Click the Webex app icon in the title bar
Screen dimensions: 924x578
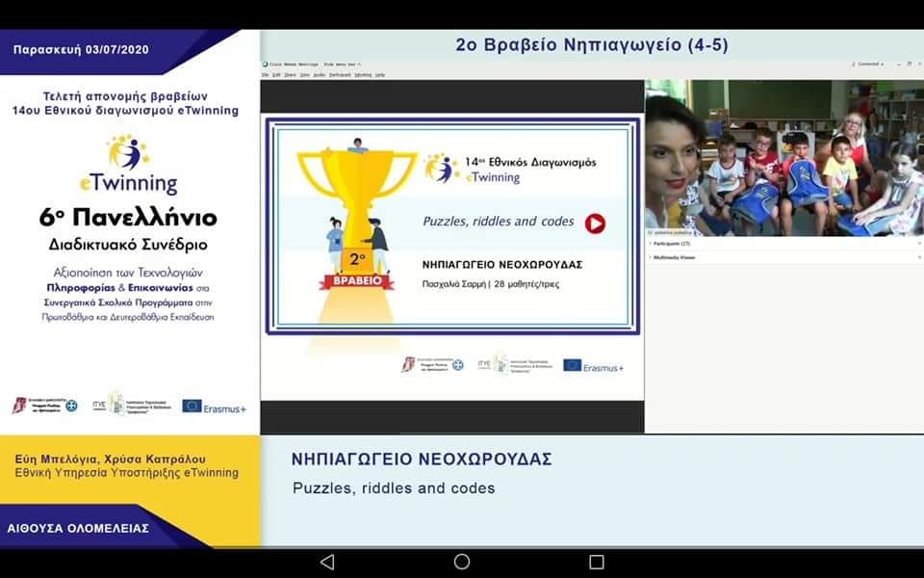point(265,65)
